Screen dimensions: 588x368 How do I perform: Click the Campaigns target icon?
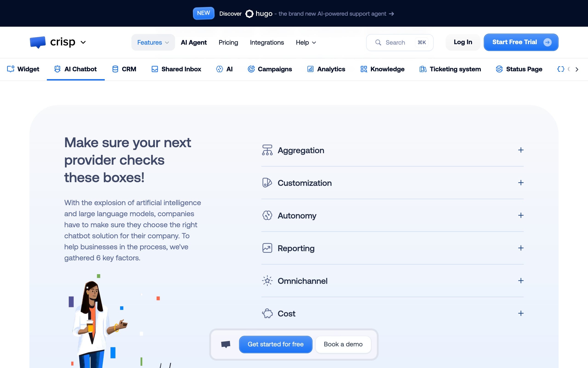pos(251,69)
